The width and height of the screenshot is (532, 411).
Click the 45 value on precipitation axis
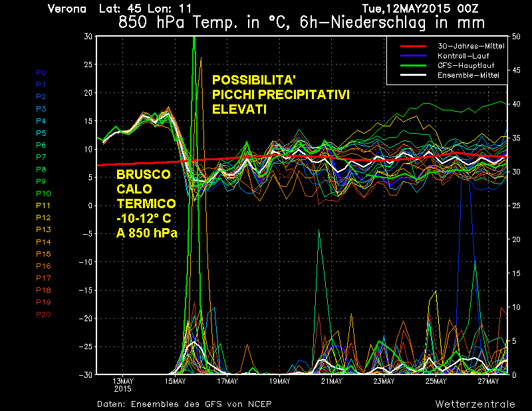tap(516, 70)
